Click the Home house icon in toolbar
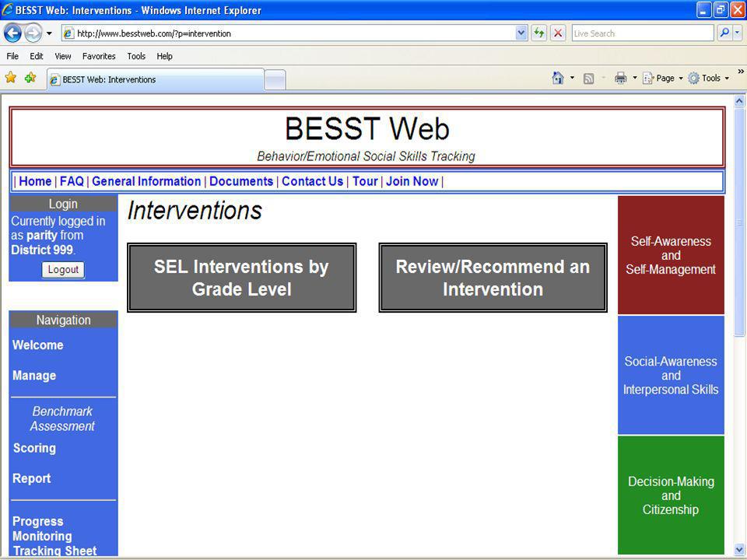This screenshot has width=747, height=560. 557,78
